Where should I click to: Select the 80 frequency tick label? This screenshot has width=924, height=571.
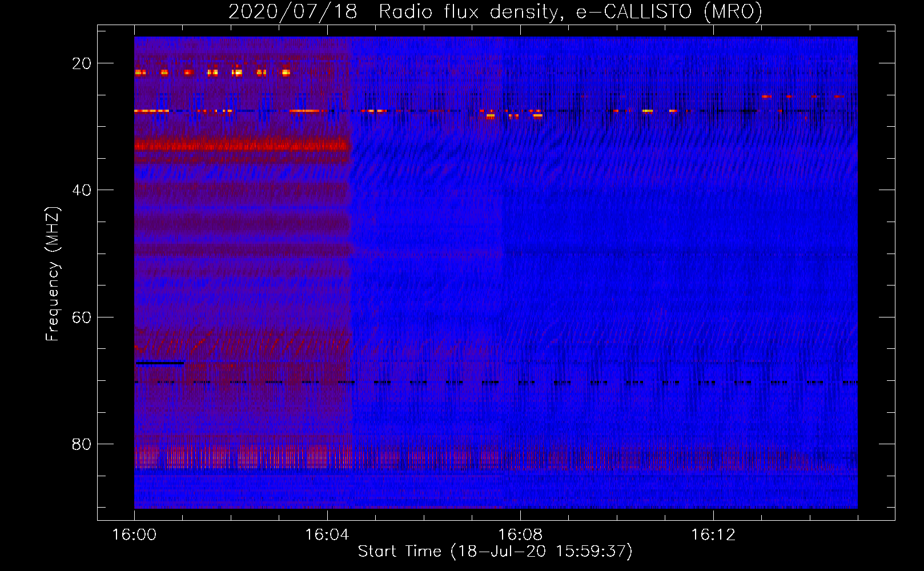82,444
